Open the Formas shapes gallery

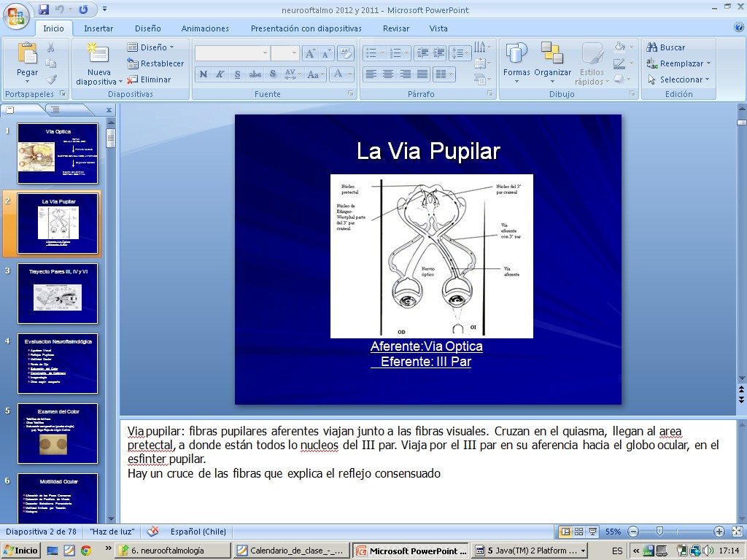516,55
